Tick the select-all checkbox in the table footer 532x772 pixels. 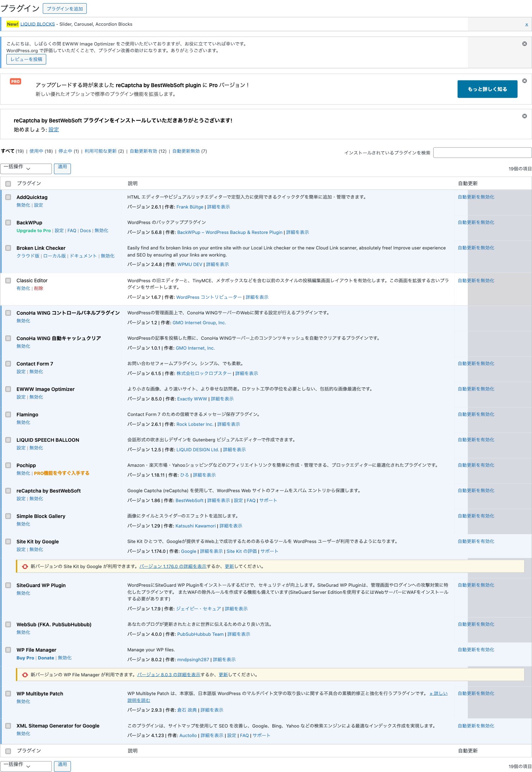pyautogui.click(x=8, y=751)
